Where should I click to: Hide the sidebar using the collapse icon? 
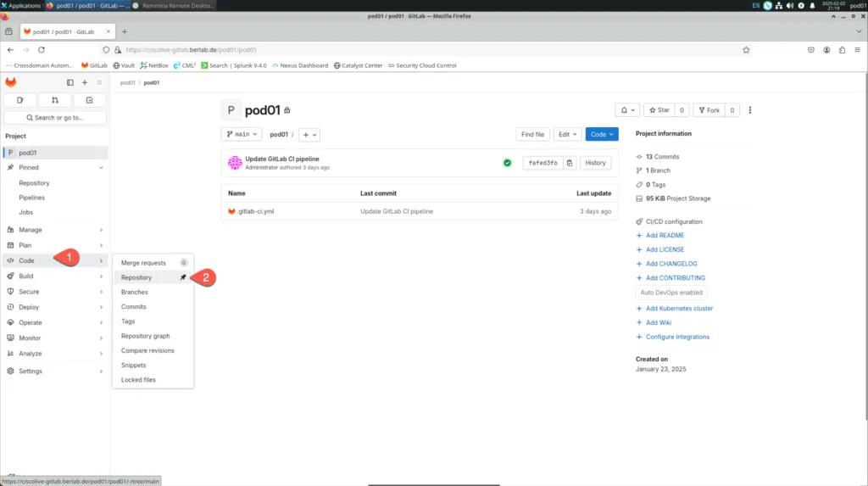coord(70,82)
